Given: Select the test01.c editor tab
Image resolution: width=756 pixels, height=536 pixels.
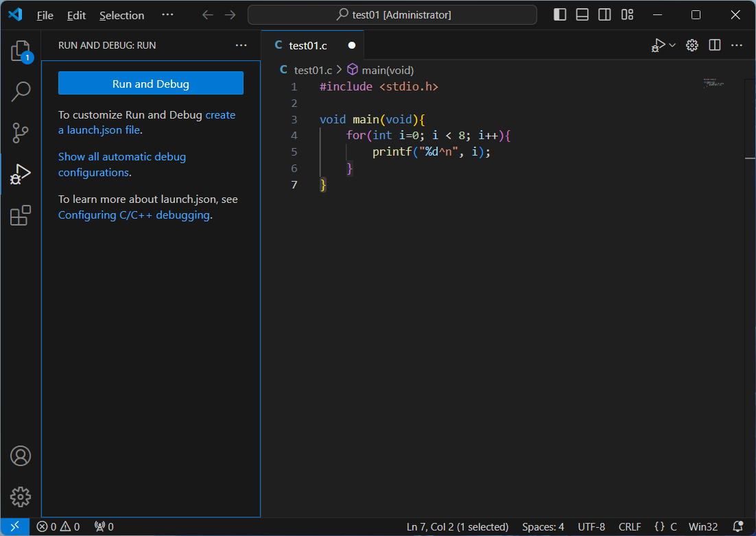Looking at the screenshot, I should point(308,45).
